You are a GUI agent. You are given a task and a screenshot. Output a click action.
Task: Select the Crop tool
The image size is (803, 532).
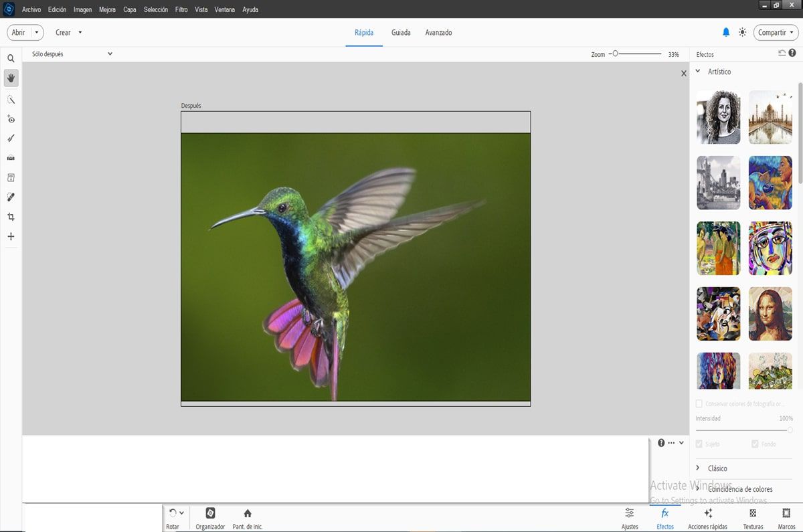click(11, 217)
